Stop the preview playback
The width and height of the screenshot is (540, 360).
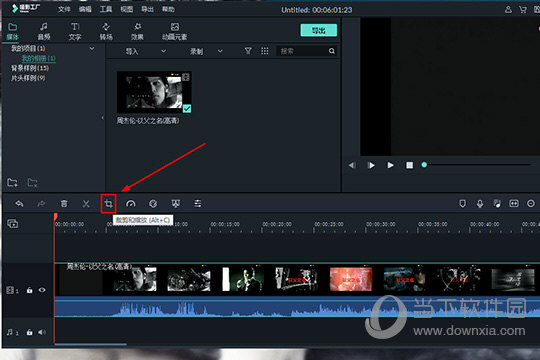pyautogui.click(x=409, y=165)
